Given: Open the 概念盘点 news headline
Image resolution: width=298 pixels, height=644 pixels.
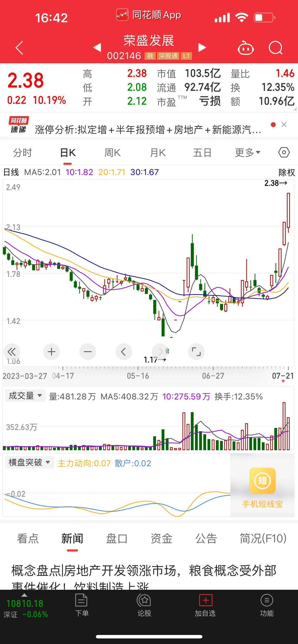Looking at the screenshot, I should pos(144,577).
